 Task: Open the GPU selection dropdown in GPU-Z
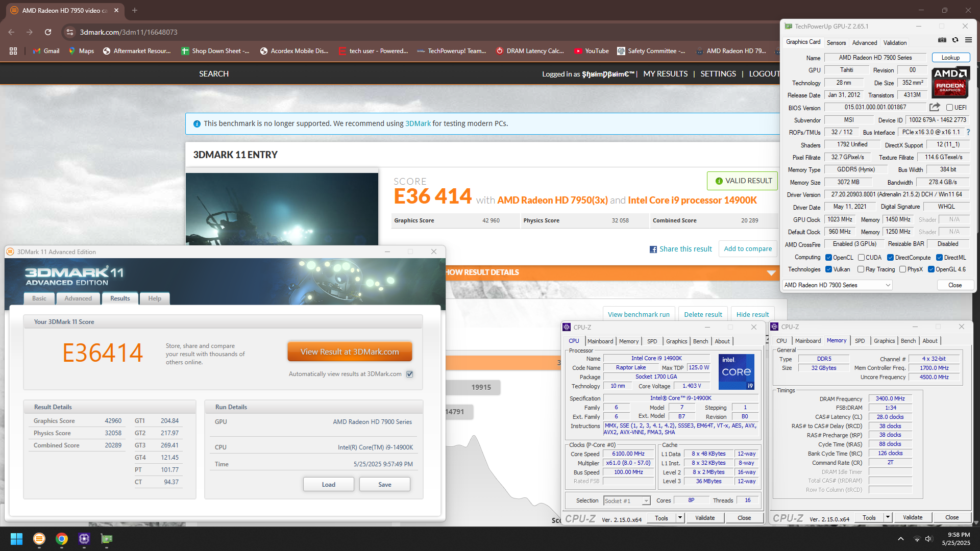837,285
